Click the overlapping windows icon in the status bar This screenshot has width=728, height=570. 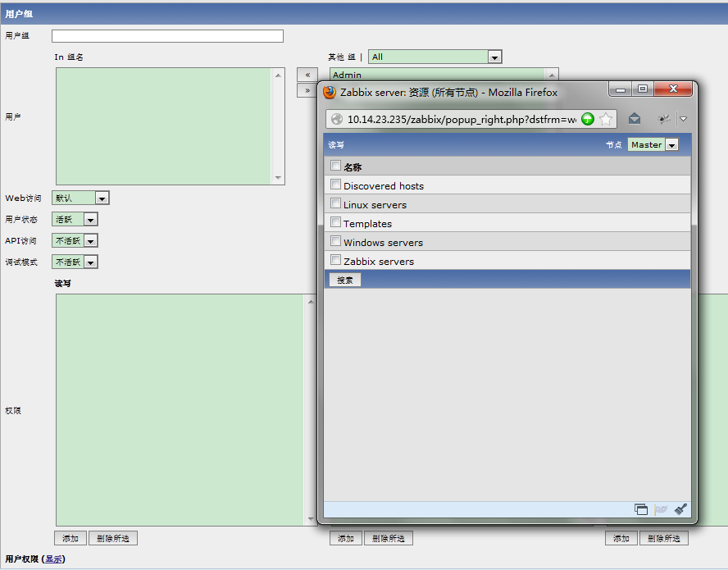pyautogui.click(x=641, y=509)
